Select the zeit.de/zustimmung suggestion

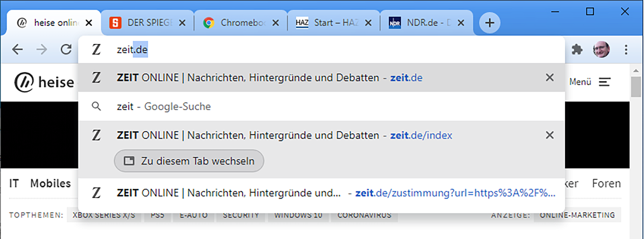click(321, 193)
